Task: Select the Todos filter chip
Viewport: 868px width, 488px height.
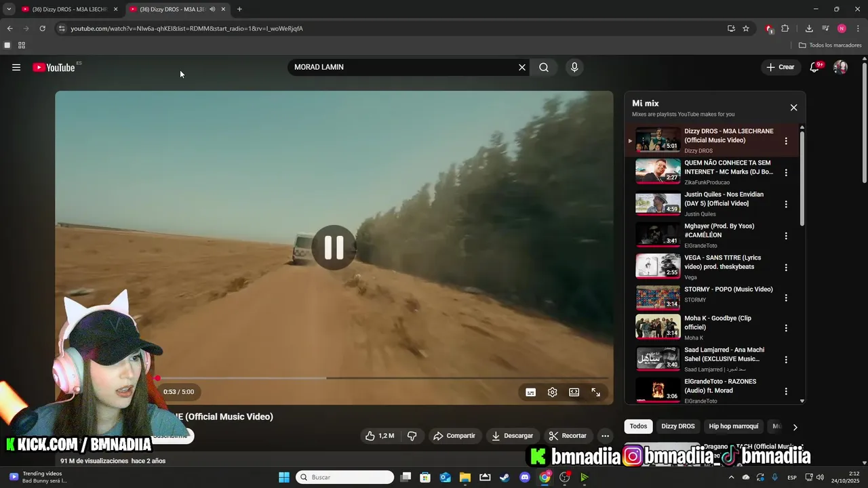Action: click(x=638, y=426)
